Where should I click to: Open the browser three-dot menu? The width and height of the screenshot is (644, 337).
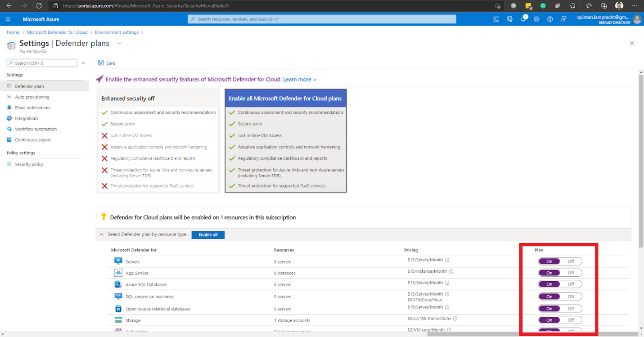point(635,6)
